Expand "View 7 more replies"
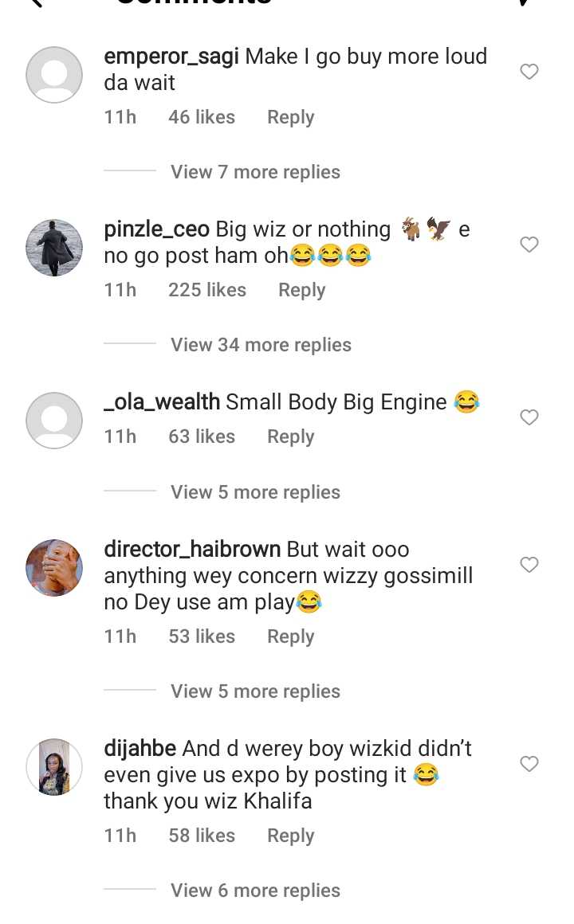Screen dimensions: 574x924 coord(255,172)
